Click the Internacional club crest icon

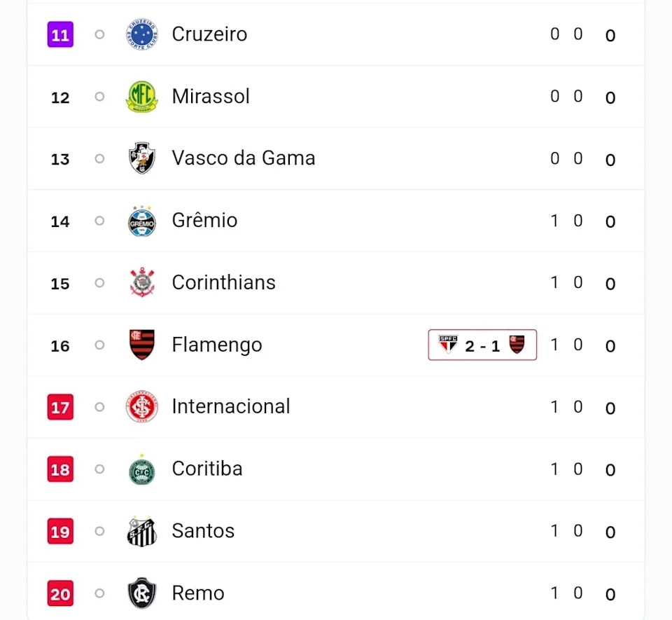(141, 407)
